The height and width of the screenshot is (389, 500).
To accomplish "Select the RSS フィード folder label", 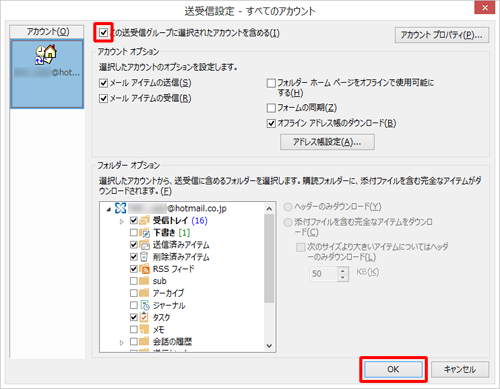I will tap(173, 269).
